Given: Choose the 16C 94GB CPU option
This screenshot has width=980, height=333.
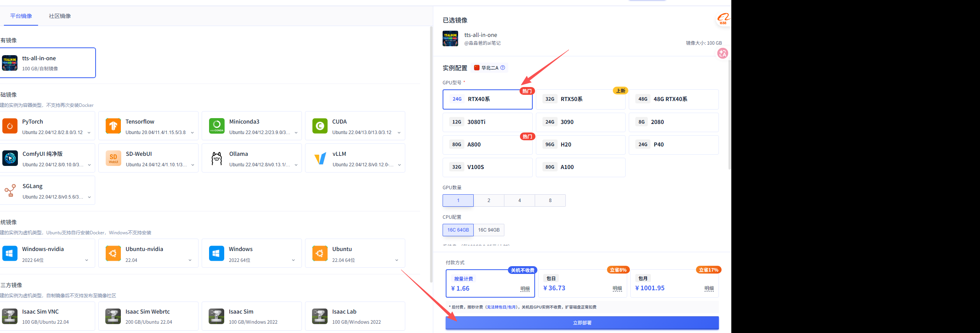Looking at the screenshot, I should pos(489,230).
